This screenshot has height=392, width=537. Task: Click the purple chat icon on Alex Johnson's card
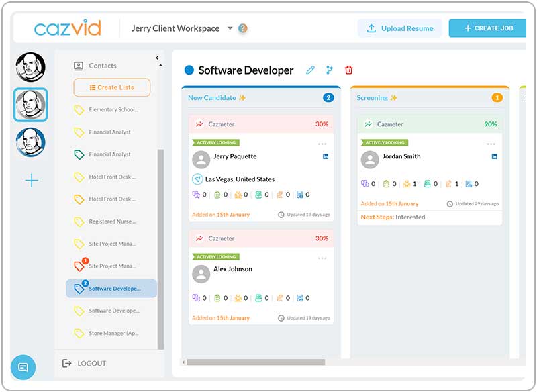tap(196, 298)
